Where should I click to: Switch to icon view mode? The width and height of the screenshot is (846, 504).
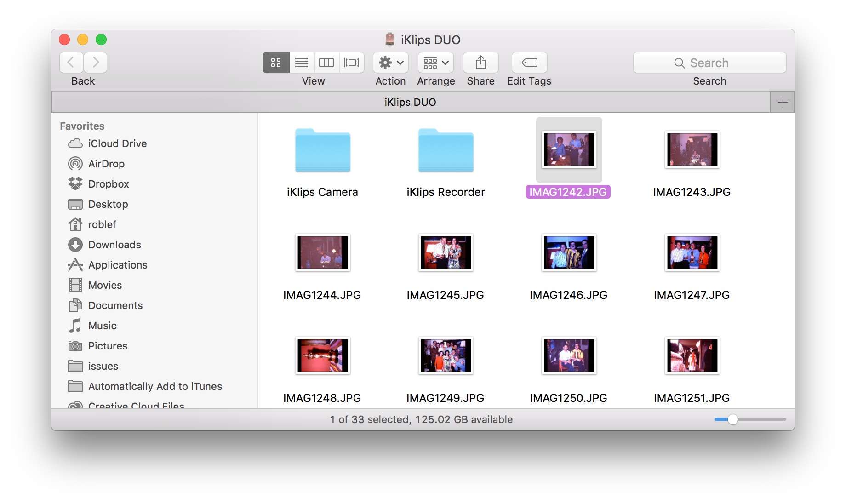coord(276,63)
